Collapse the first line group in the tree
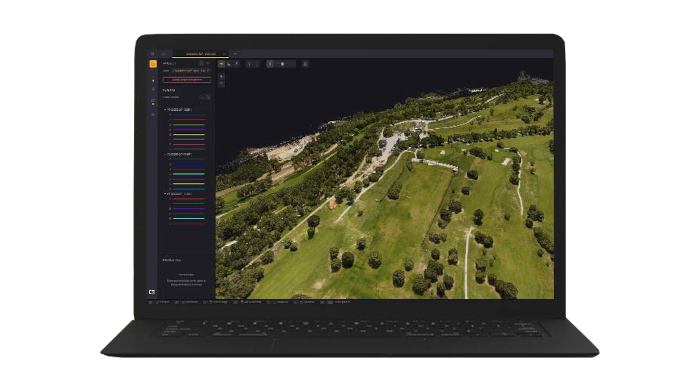This screenshot has height=392, width=700. point(165,109)
